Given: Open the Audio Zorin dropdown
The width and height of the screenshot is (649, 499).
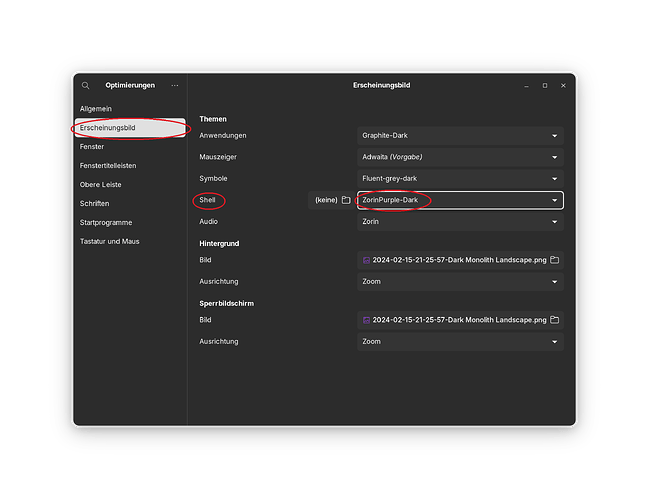Looking at the screenshot, I should pyautogui.click(x=460, y=221).
